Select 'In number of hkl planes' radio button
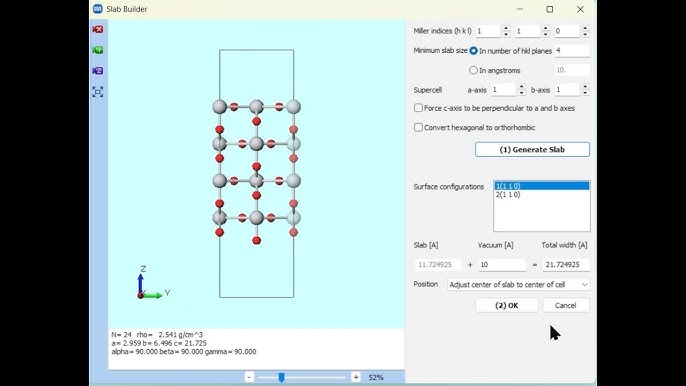The image size is (686, 386). point(473,51)
